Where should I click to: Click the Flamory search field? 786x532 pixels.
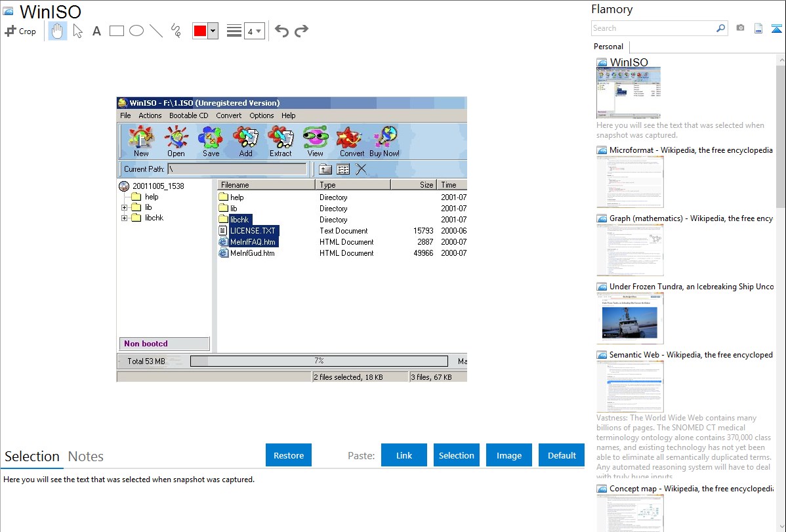pyautogui.click(x=653, y=28)
